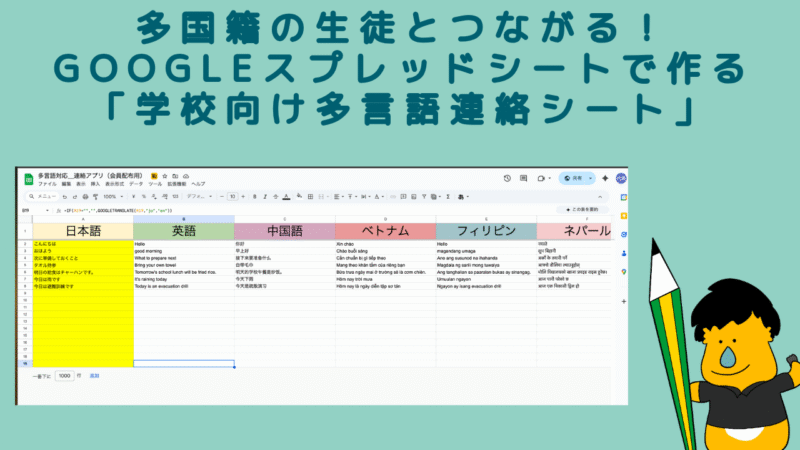Viewport: 800px width, 450px height.
Task: Click the undo arrow in toolbar
Action: (x=64, y=197)
